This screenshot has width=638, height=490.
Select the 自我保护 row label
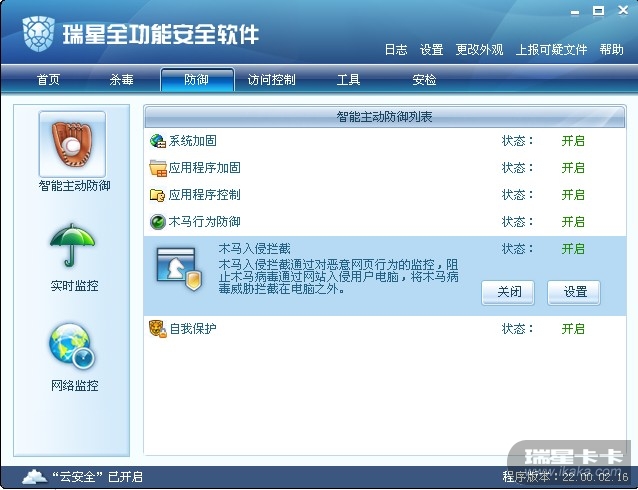pyautogui.click(x=192, y=328)
